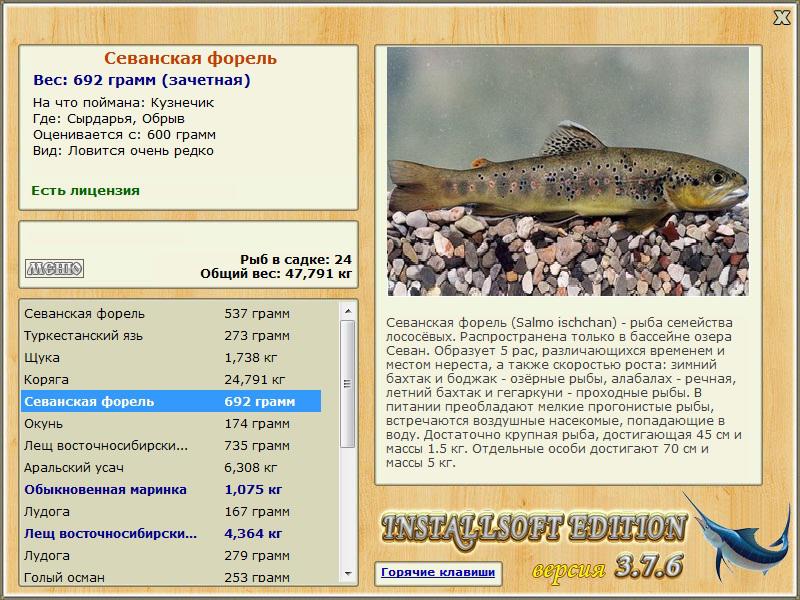
Task: Close the fish keepnet window with X
Action: point(781,18)
